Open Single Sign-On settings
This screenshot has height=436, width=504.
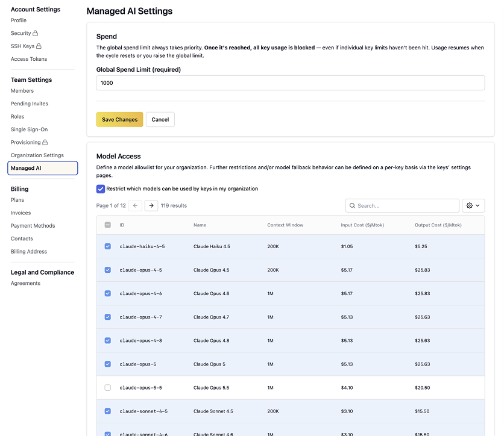click(30, 129)
